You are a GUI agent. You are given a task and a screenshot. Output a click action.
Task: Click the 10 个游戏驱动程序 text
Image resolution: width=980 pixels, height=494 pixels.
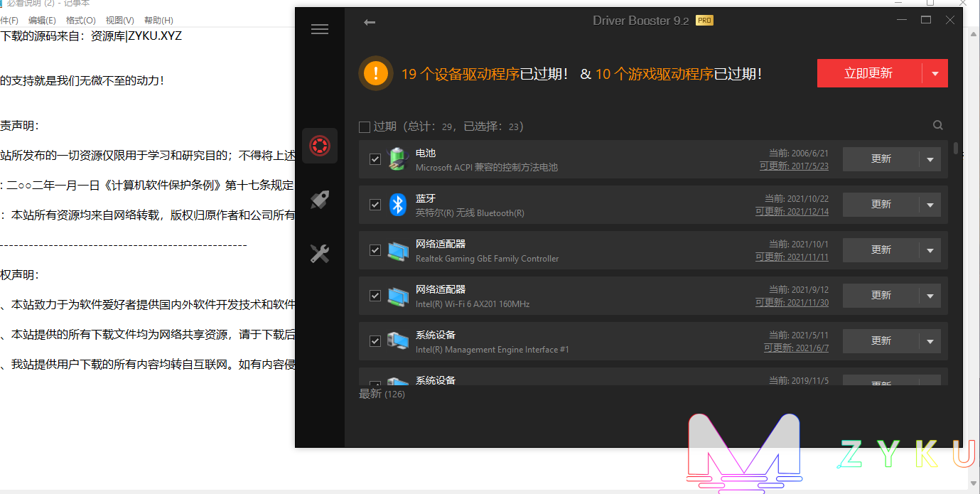(x=654, y=74)
